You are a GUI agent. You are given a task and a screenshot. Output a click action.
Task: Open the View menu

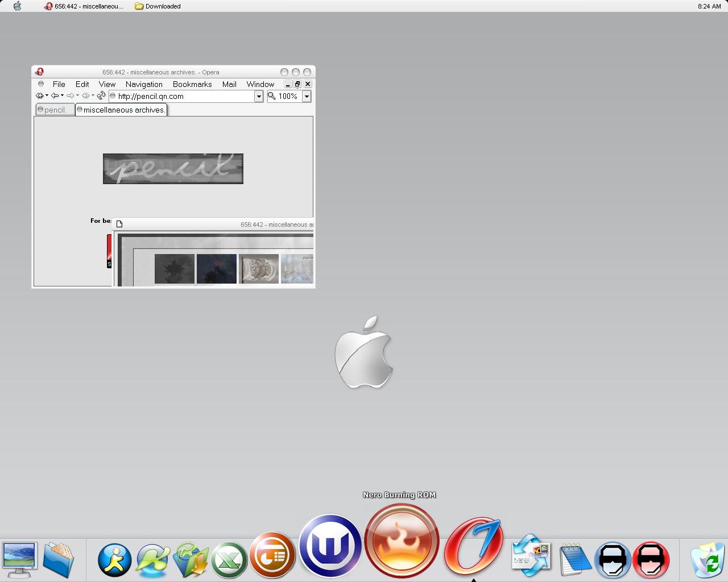(x=107, y=84)
